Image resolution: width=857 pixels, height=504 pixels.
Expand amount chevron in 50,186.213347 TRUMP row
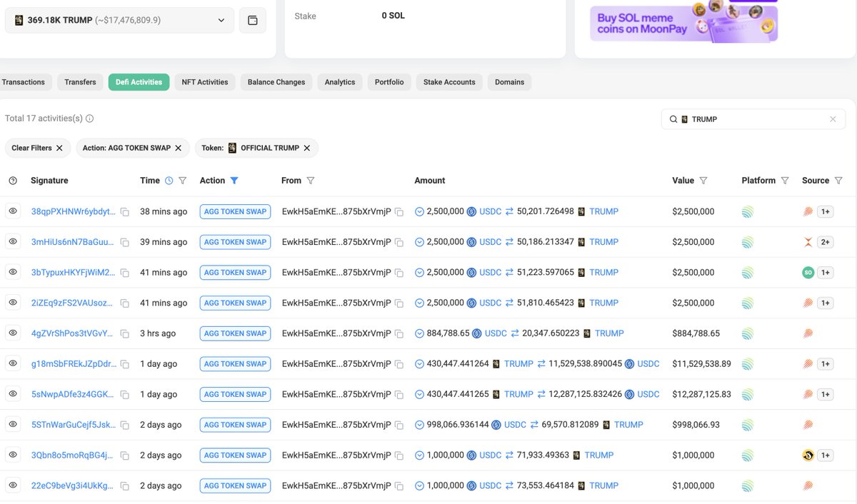tap(419, 242)
